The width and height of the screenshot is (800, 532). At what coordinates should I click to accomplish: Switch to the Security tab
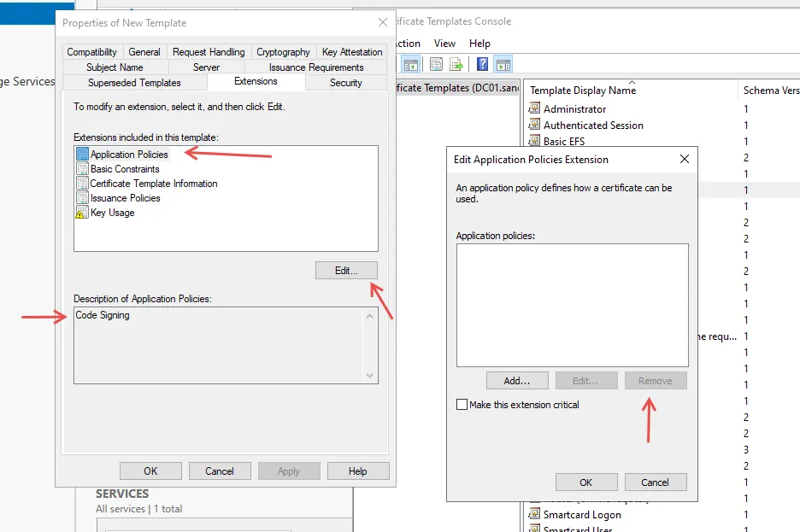tap(345, 83)
